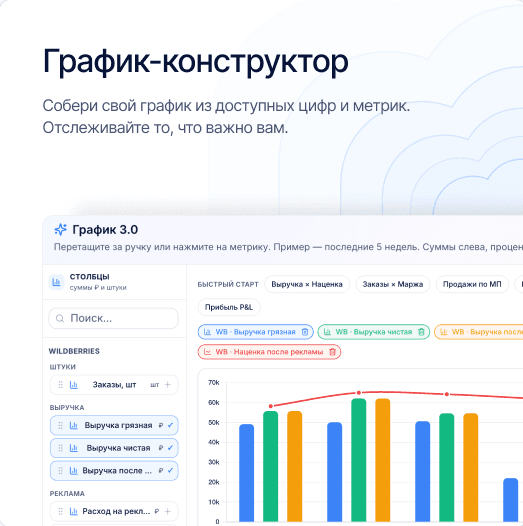Screen dimensions: 523x526
Task: Add Заказы, шт with its plus icon
Action: (168, 384)
